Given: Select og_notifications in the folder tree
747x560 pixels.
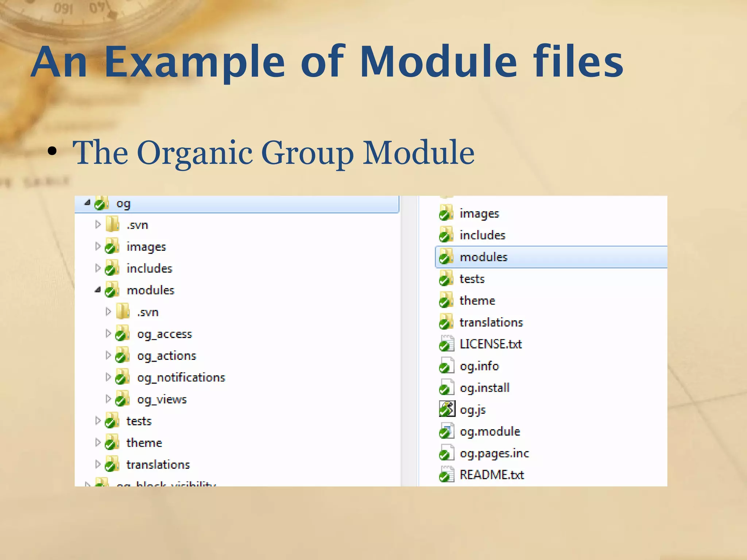Looking at the screenshot, I should [x=181, y=378].
